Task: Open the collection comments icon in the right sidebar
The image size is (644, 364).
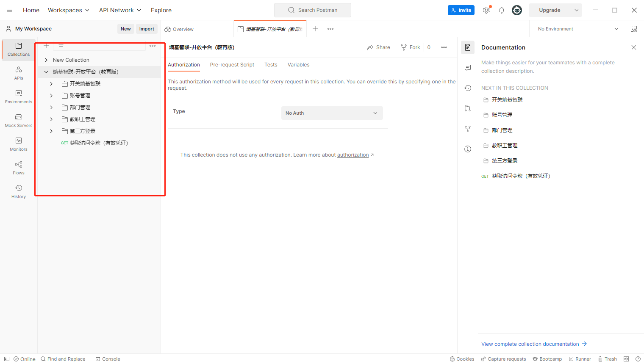Action: (x=468, y=68)
